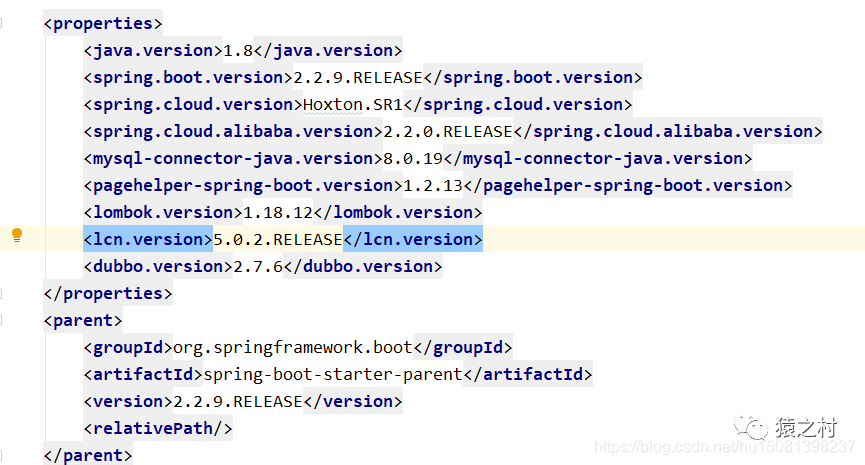Collapse the properties block fold marker
Screen dimensions: 865x465
point(1,23)
